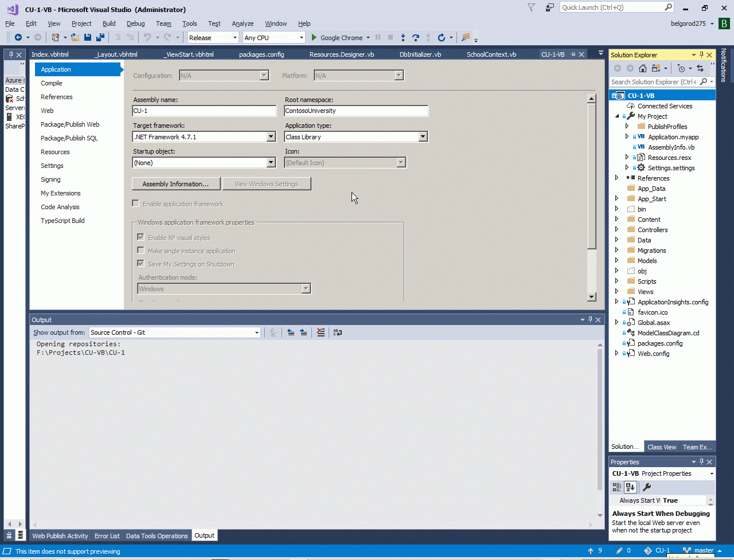Click Go to Next Message icon in Output
The image size is (734, 560).
[x=303, y=332]
